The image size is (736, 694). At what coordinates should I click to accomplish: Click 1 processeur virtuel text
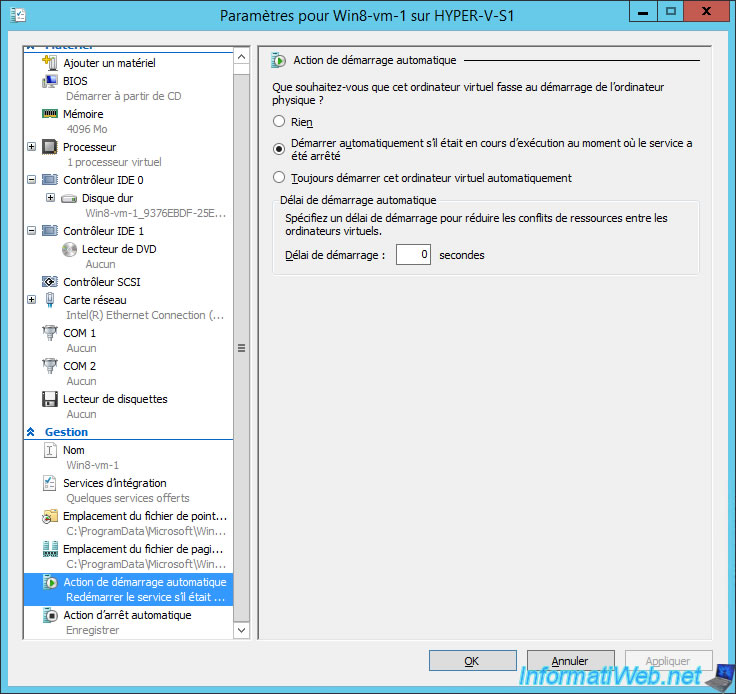pos(114,162)
